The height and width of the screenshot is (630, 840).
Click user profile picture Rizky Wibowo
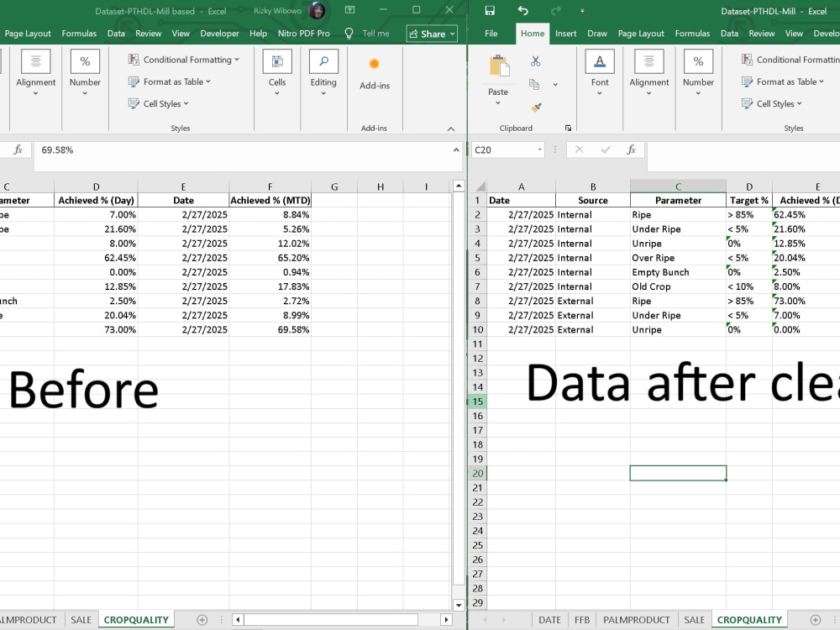[x=318, y=11]
